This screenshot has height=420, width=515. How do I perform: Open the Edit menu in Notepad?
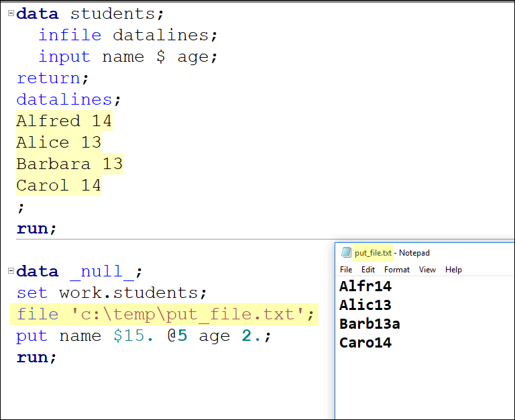[368, 270]
